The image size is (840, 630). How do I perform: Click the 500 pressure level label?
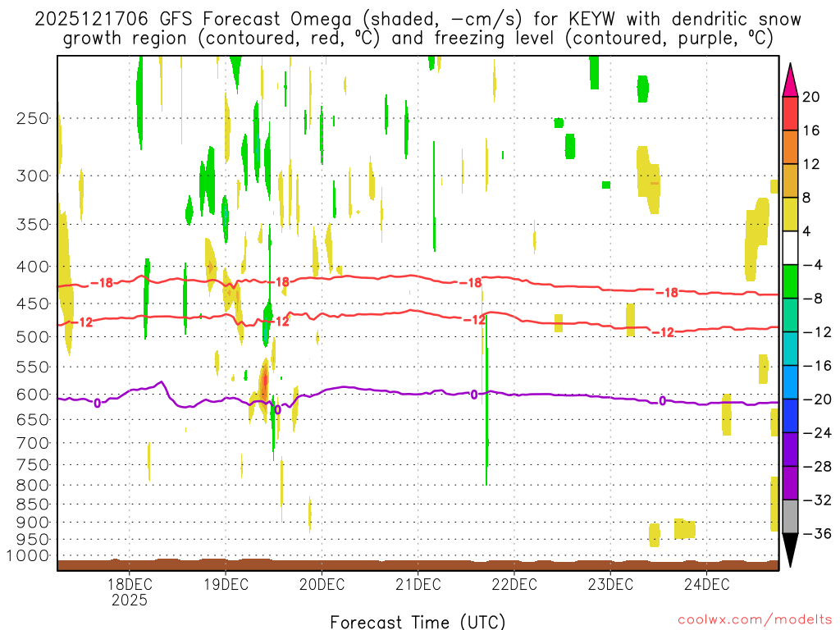pyautogui.click(x=33, y=337)
